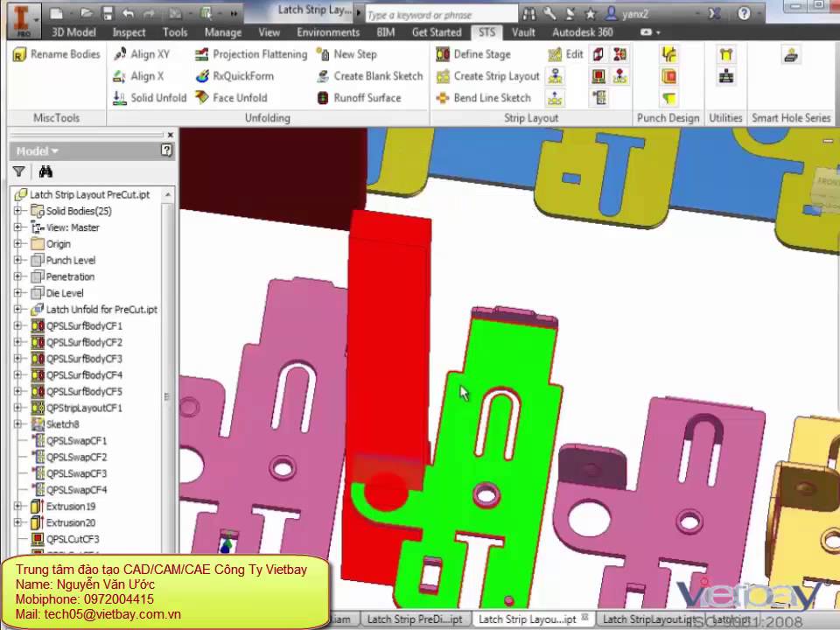
Task: Click the Define Stage tool
Action: point(473,54)
